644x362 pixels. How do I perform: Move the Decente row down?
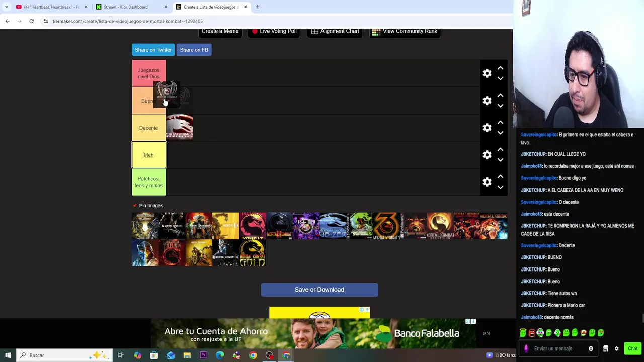pyautogui.click(x=500, y=133)
